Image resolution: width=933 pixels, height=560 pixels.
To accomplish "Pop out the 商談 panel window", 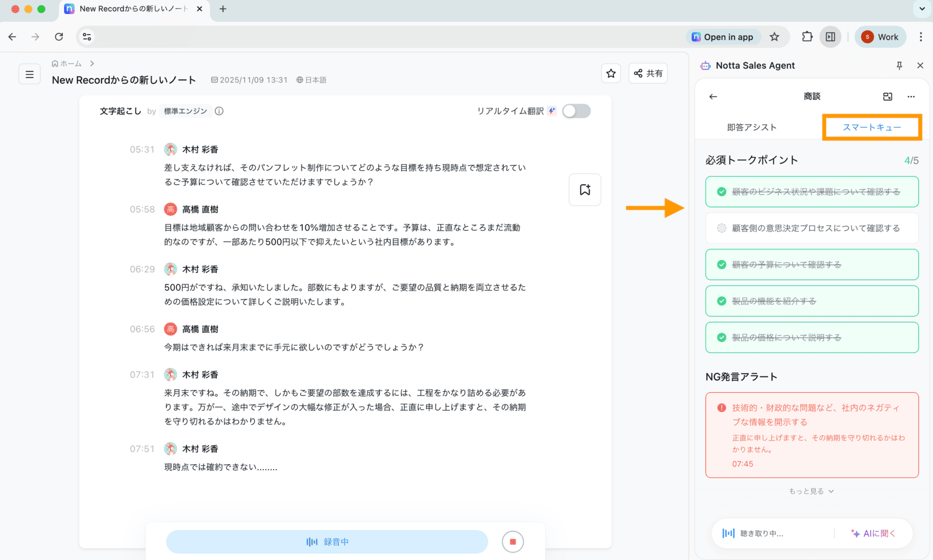I will coord(888,97).
